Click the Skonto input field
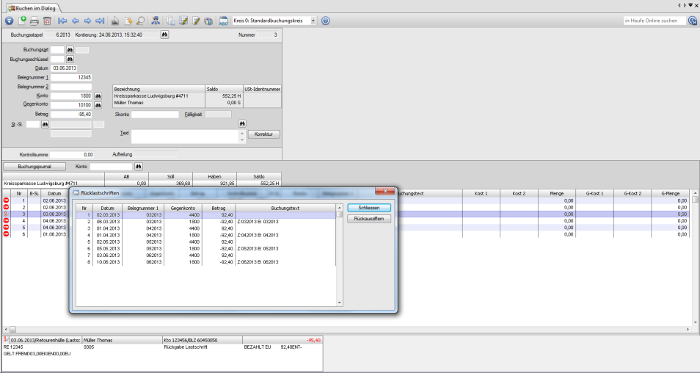Screen dimensions: 700x373 point(155,114)
